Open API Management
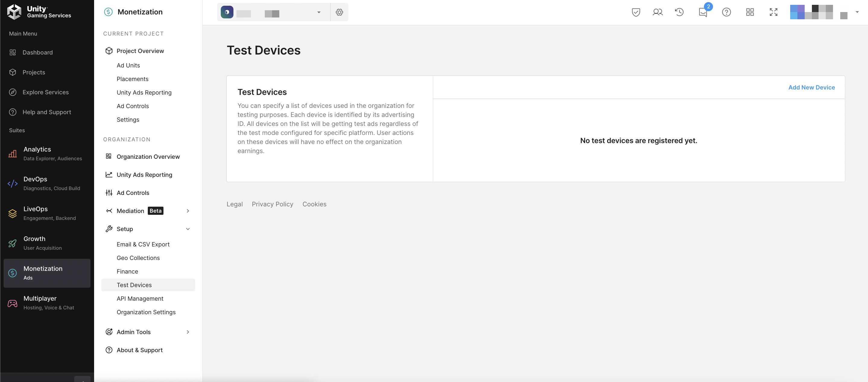 tap(140, 299)
